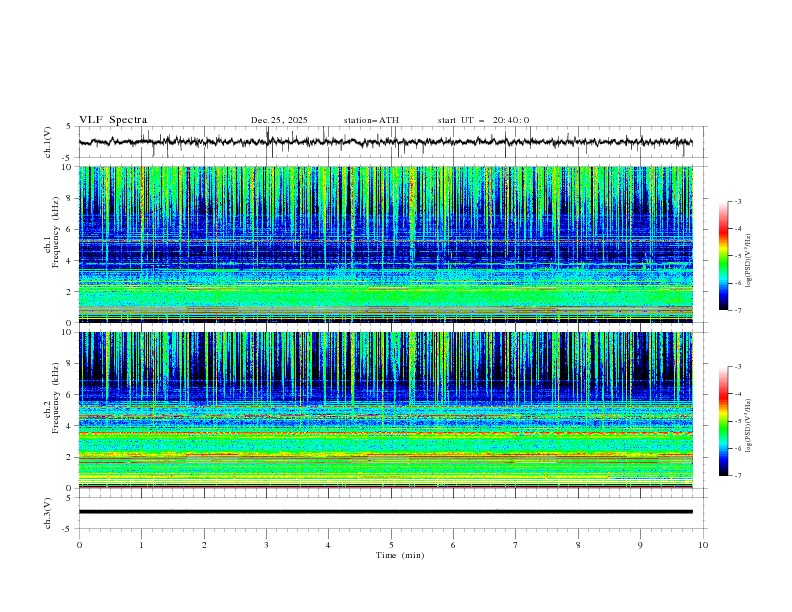Click the "ch.1(V)" y-axis label
792x612 pixels.
(x=48, y=142)
